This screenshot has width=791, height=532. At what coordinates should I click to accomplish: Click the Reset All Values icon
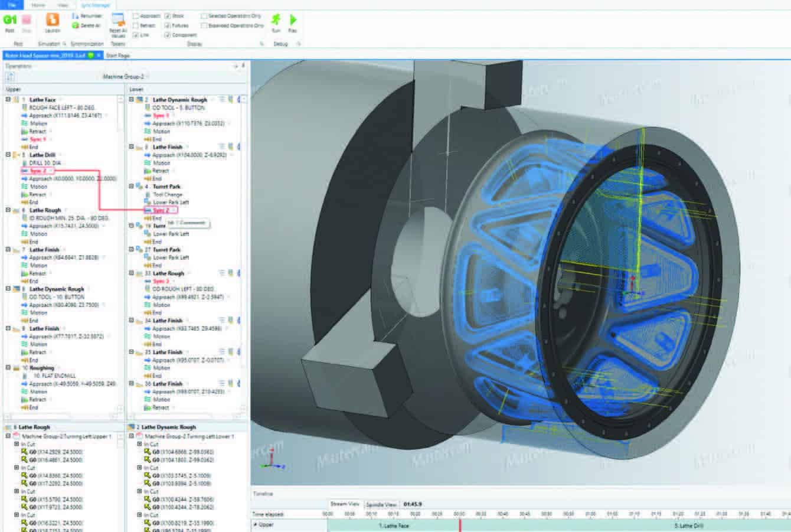pyautogui.click(x=118, y=21)
